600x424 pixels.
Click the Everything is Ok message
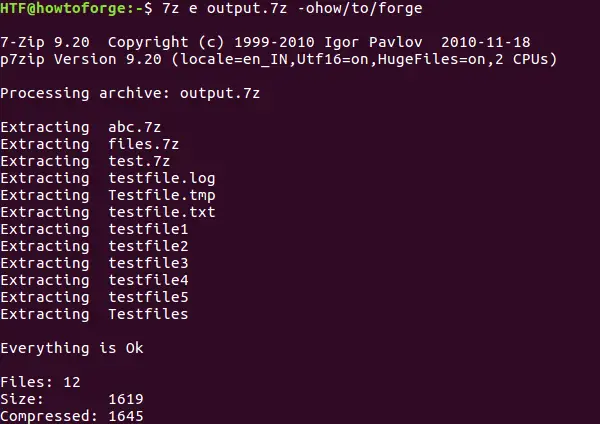tap(72, 349)
